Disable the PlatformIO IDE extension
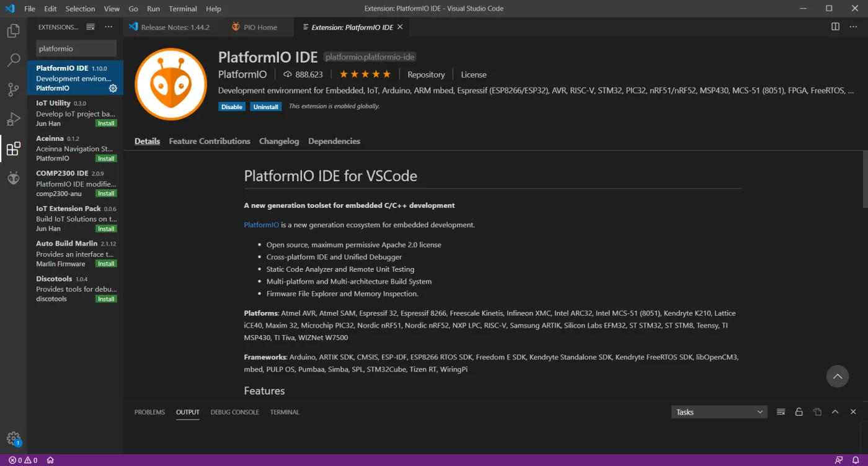 click(x=232, y=107)
